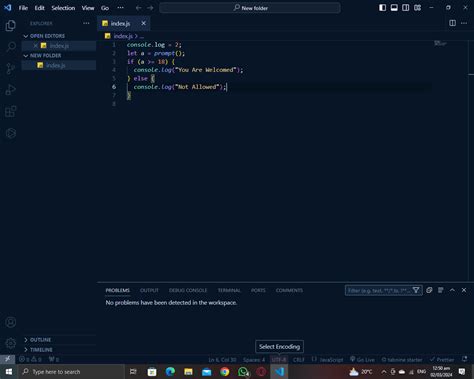Open the Run and Debug view

[x=11, y=90]
